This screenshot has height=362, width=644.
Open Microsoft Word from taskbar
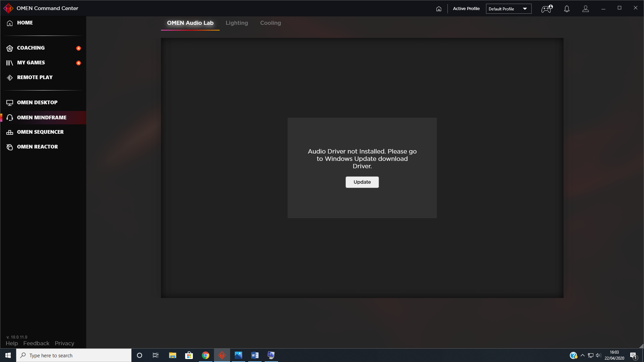(x=255, y=355)
